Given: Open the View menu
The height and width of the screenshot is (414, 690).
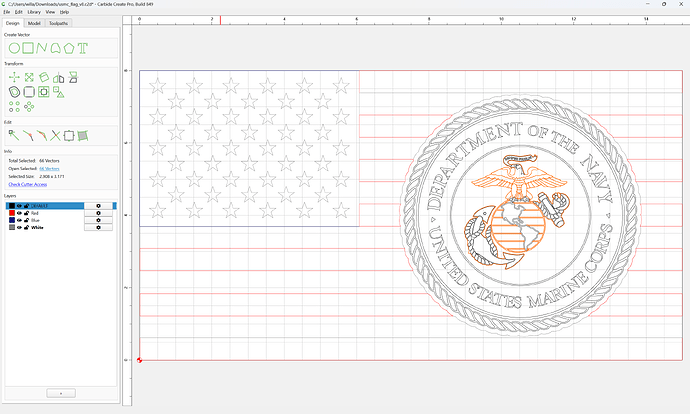Looking at the screenshot, I should [51, 12].
